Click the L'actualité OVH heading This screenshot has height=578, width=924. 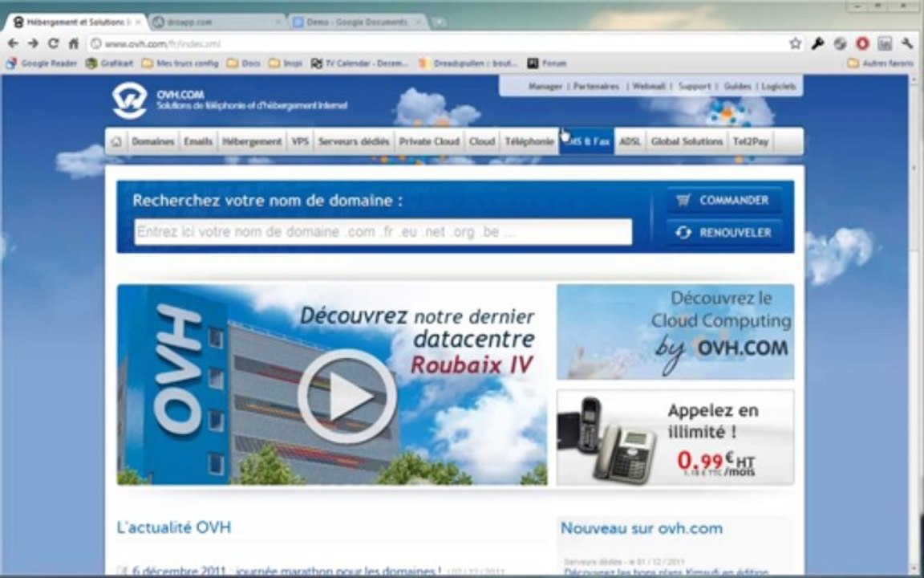[174, 527]
